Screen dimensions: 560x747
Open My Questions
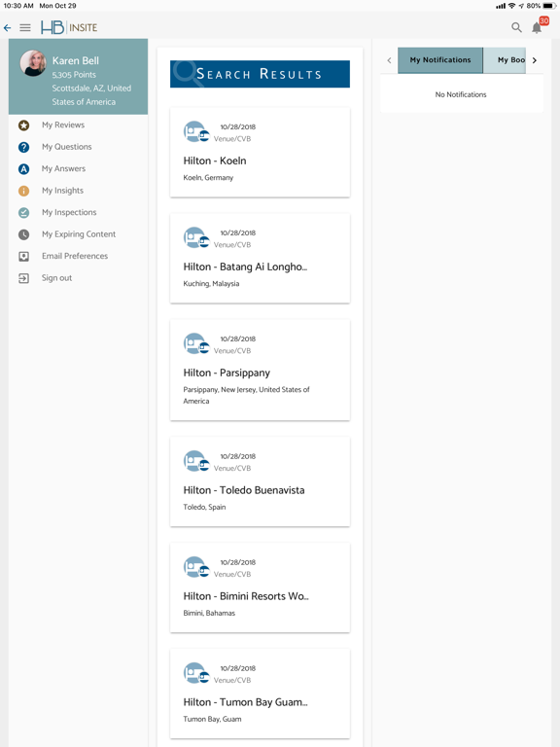pyautogui.click(x=67, y=147)
